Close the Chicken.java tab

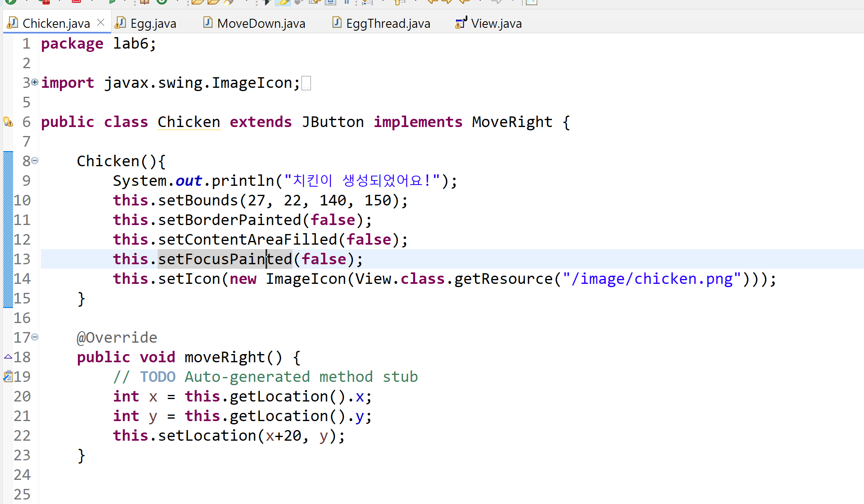pyautogui.click(x=101, y=22)
